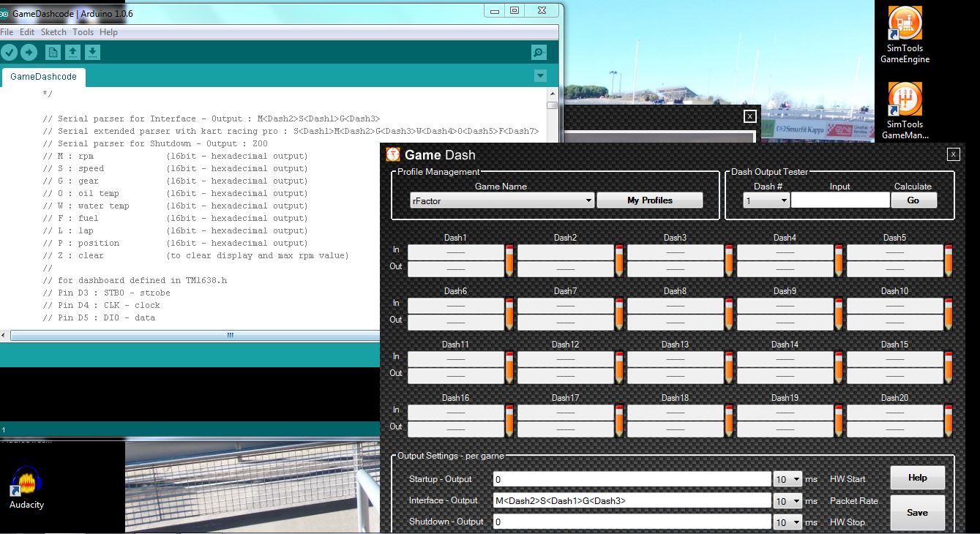The width and height of the screenshot is (980, 534).
Task: Click the Dash11 pencil edit icon
Action: coord(509,367)
